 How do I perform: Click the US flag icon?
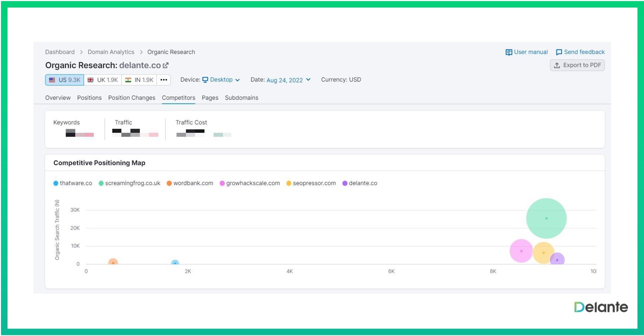tap(52, 80)
